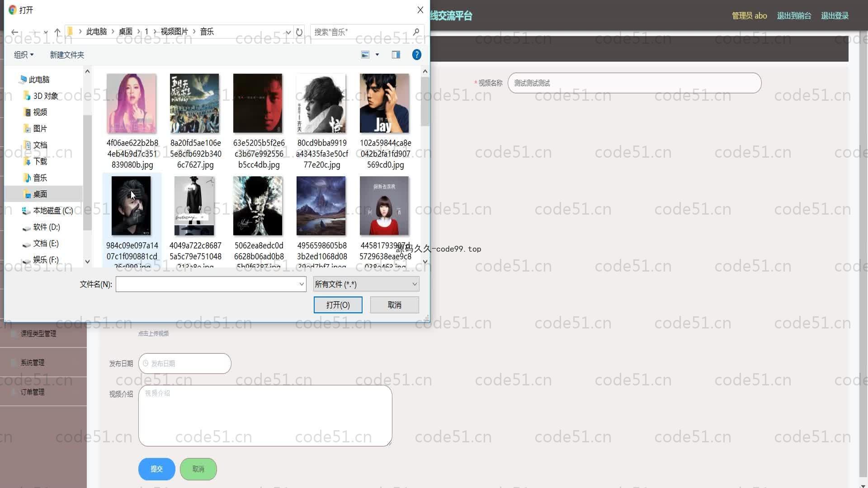Expand the 文件名 combo box dropdown
Viewport: 868px width, 488px height.
coord(301,284)
